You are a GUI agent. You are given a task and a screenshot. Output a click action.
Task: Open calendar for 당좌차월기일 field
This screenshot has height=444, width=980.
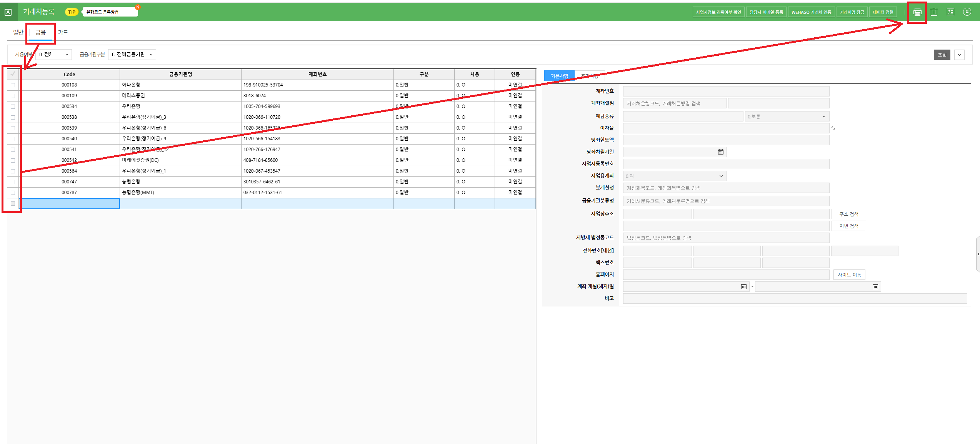[x=720, y=152]
